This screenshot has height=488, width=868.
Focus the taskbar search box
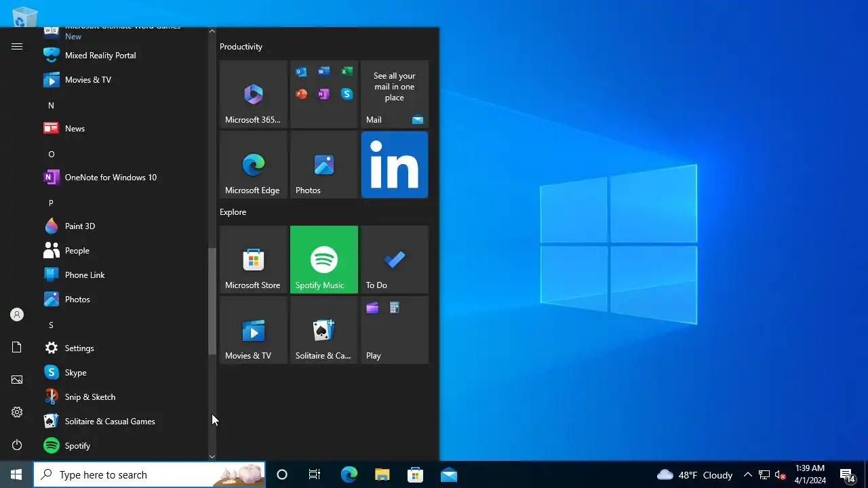(149, 474)
